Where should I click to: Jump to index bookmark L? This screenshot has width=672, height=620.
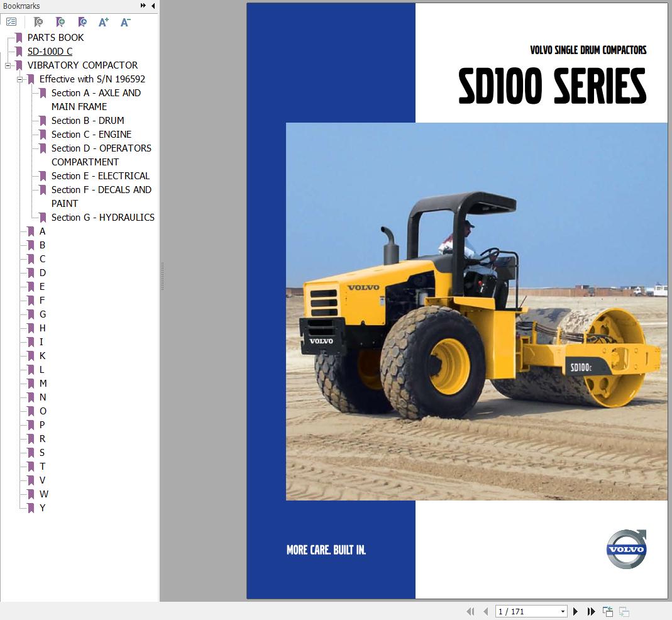(41, 370)
